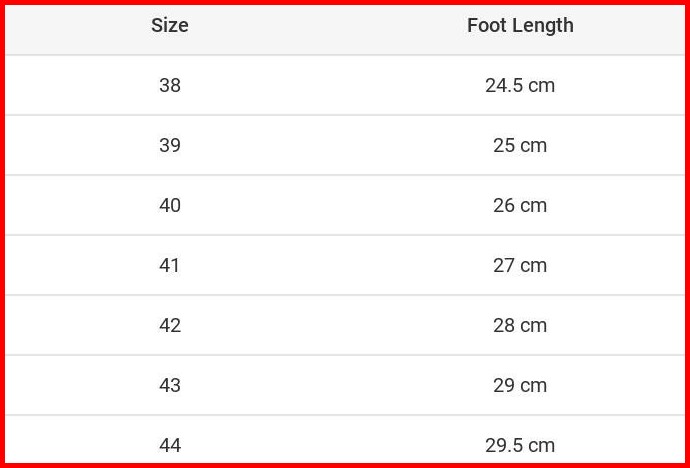Select size 42 cell
Image resolution: width=690 pixels, height=468 pixels.
click(x=170, y=326)
